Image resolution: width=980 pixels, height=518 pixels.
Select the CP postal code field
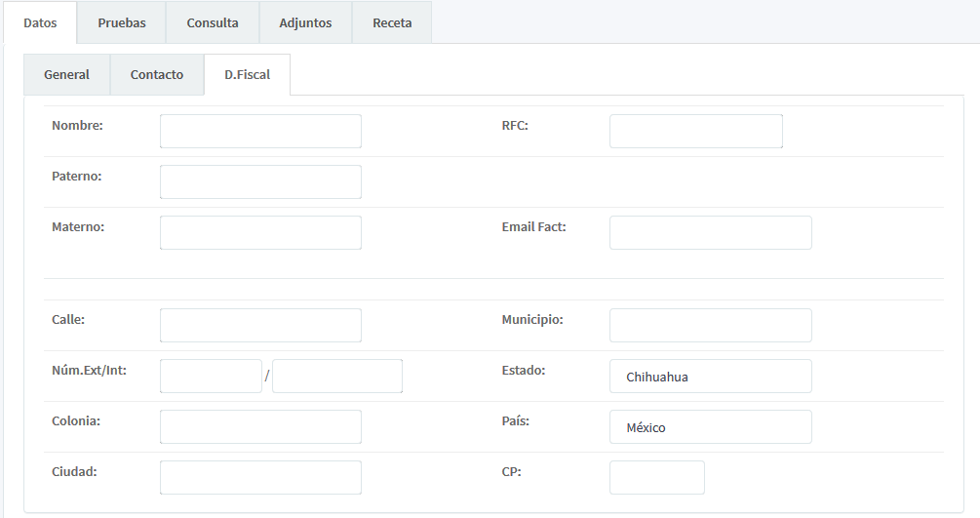click(x=656, y=477)
